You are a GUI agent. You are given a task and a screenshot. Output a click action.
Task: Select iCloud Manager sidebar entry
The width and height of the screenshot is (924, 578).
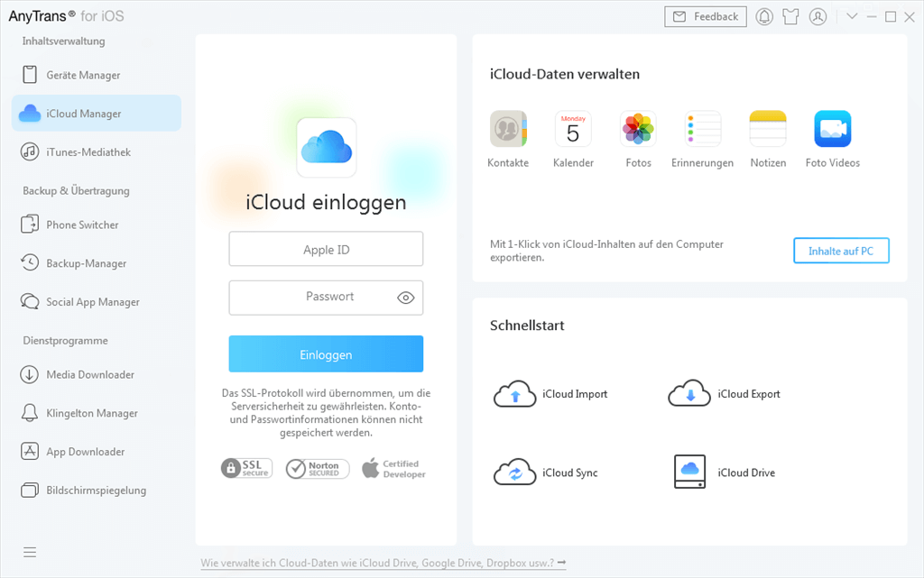[96, 113]
